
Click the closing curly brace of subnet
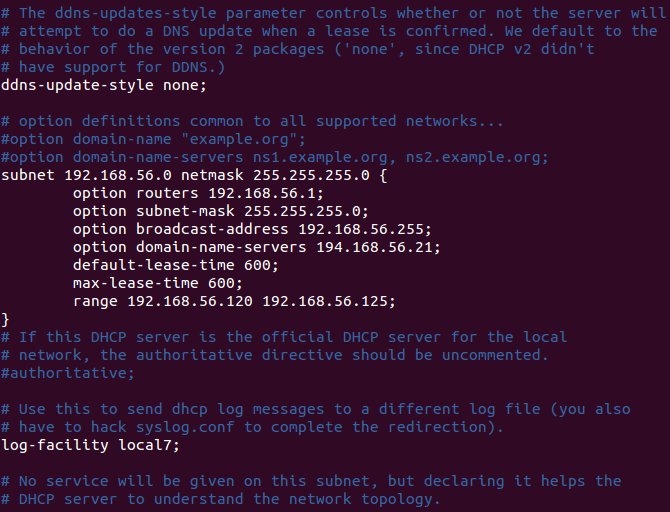pyautogui.click(x=5, y=319)
